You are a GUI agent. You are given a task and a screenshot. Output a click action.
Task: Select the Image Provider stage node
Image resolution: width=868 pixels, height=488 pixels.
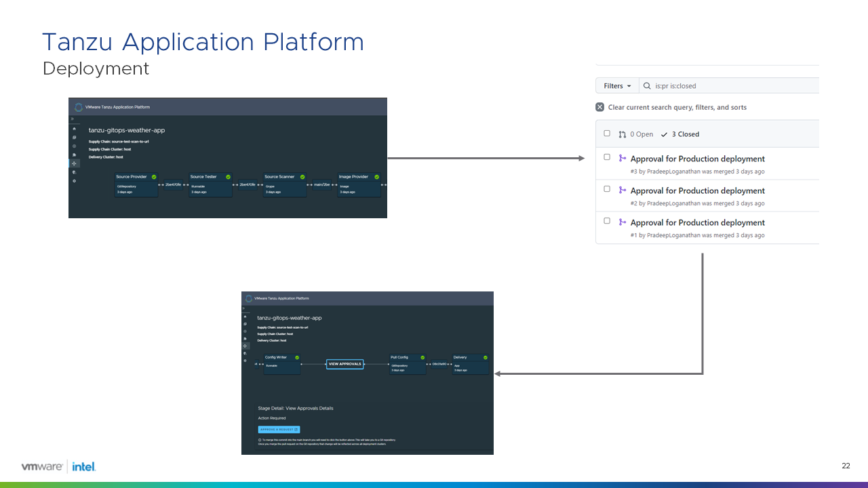pos(359,185)
